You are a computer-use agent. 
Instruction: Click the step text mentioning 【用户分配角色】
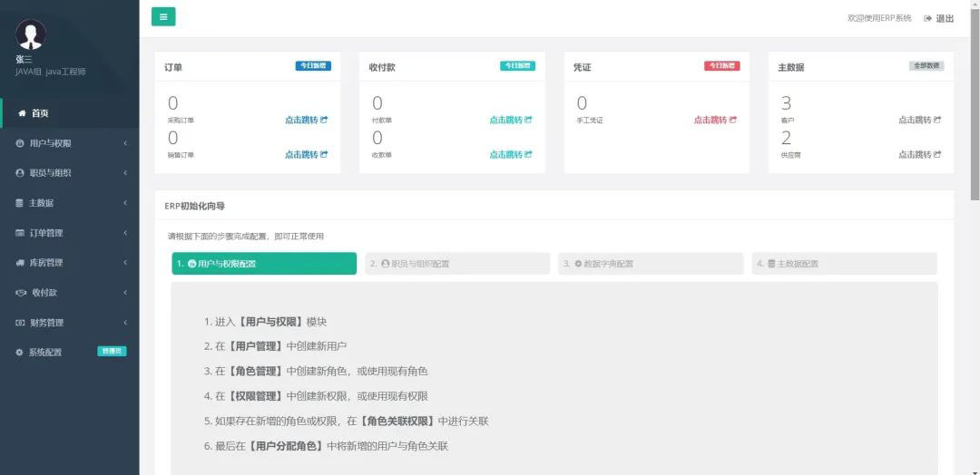pyautogui.click(x=327, y=446)
